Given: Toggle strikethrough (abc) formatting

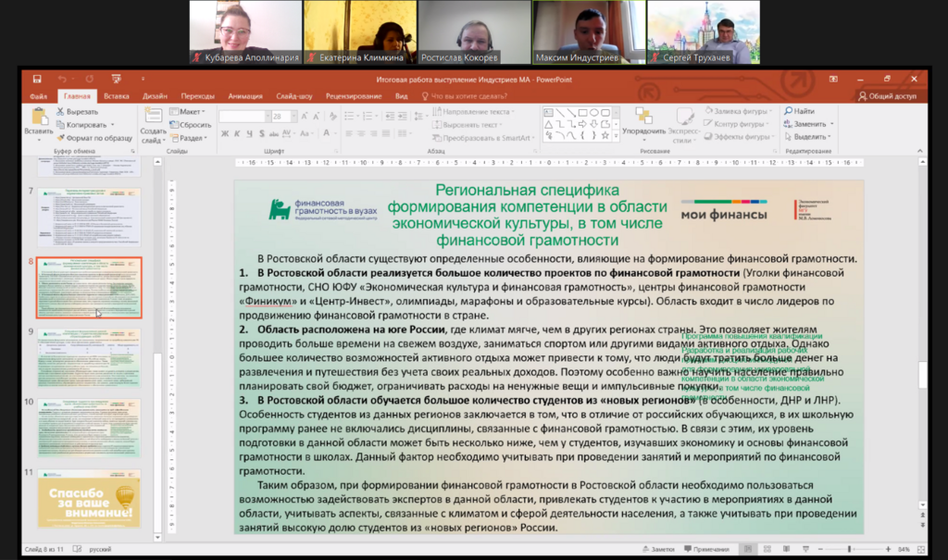Looking at the screenshot, I should point(274,133).
